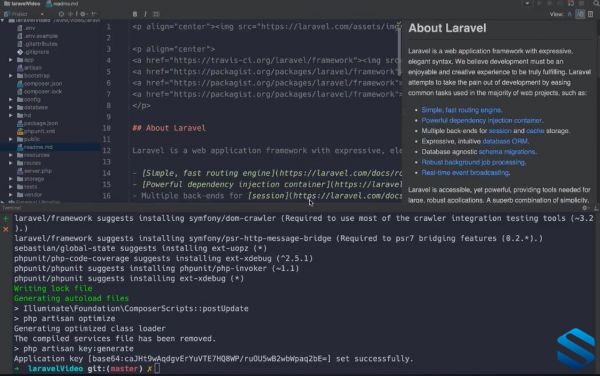This screenshot has width=600, height=376.
Task: Click 'php artisan key:generate' line in terminal
Action: click(x=74, y=349)
